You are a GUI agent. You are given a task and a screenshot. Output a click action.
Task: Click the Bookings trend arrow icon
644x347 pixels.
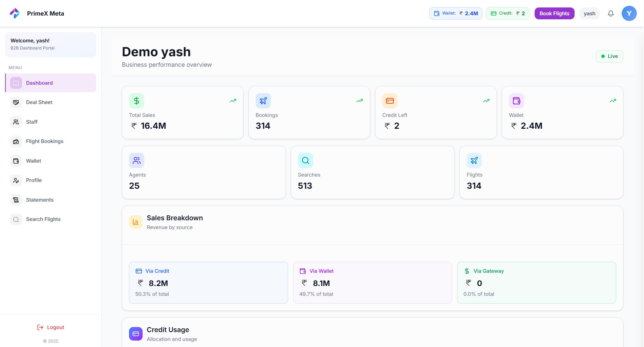point(360,101)
